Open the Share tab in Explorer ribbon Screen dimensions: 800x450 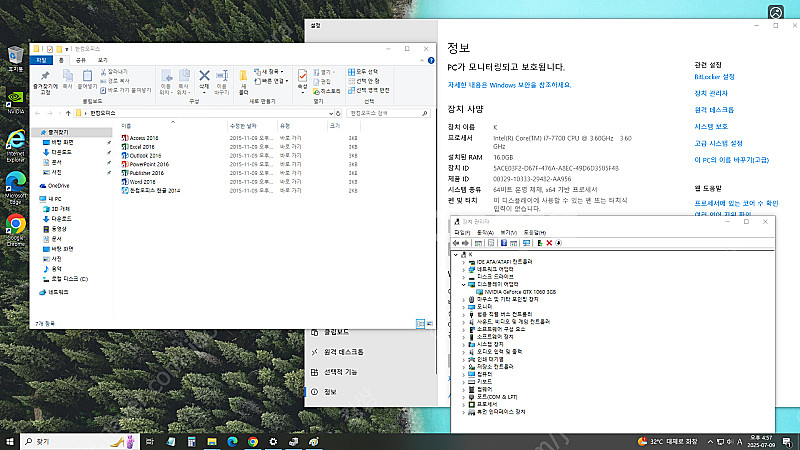pos(81,60)
